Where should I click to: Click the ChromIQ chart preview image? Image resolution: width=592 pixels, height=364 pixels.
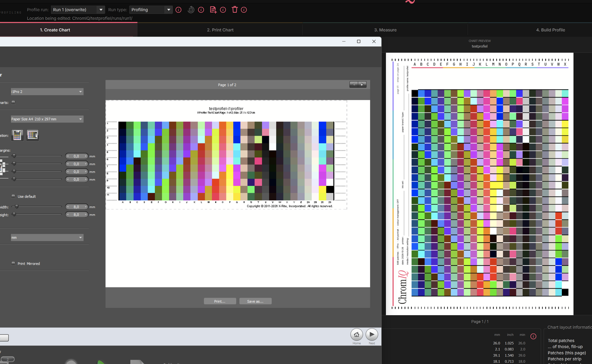[480, 183]
